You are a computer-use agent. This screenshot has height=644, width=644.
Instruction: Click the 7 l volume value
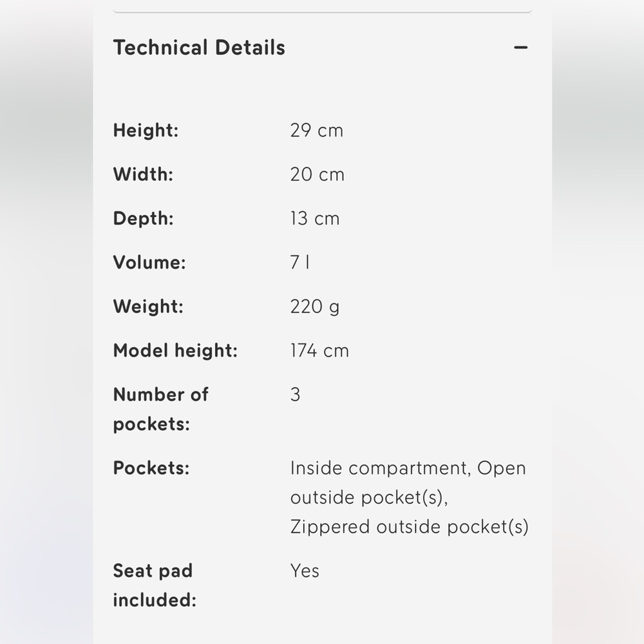tap(300, 263)
